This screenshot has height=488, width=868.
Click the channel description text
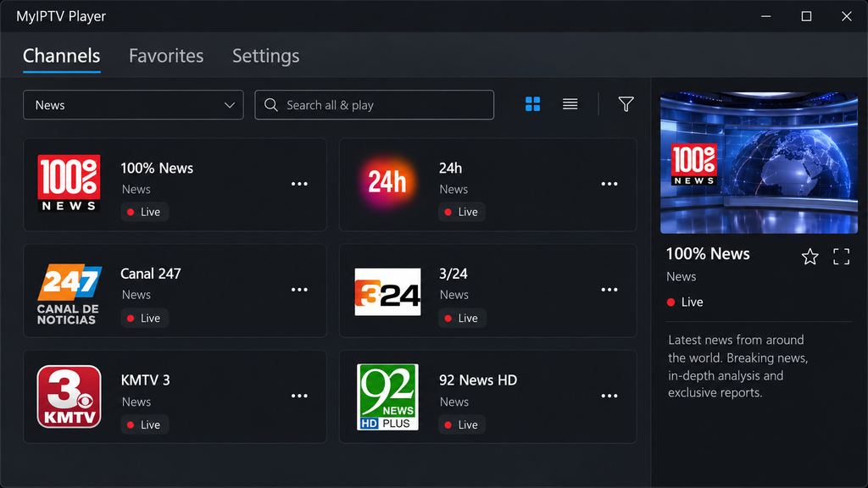[x=738, y=366]
